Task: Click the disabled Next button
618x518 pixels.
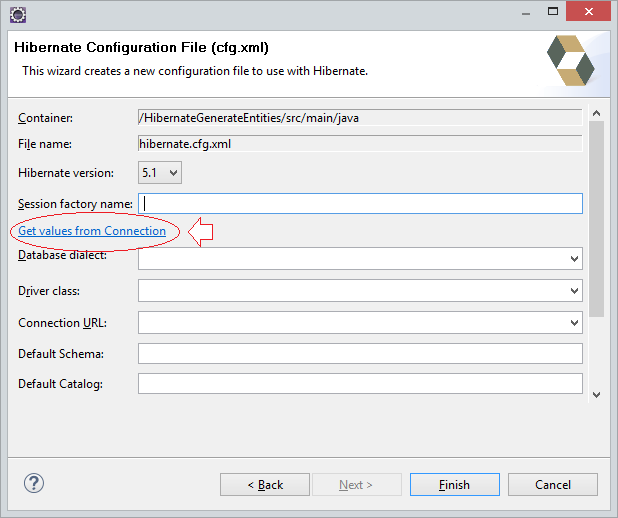Action: 357,484
